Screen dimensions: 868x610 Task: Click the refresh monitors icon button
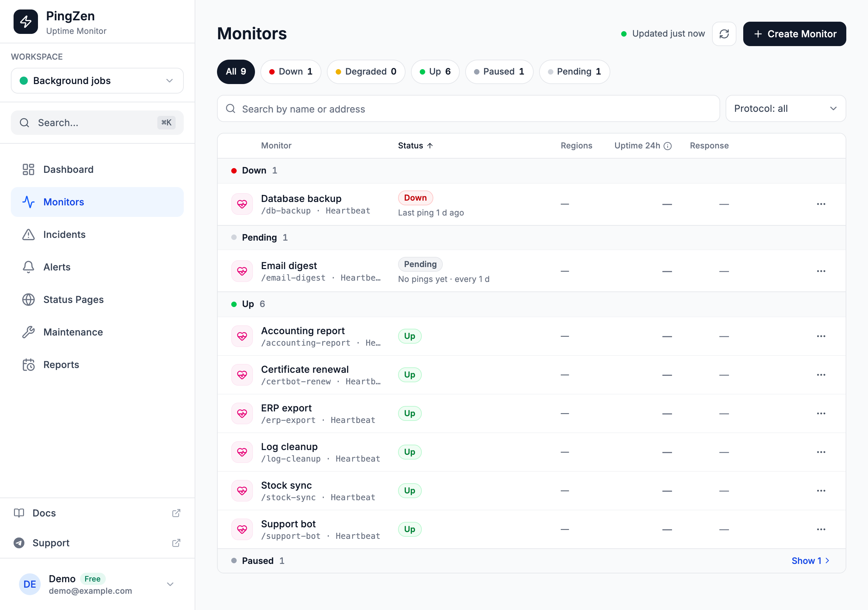click(x=724, y=34)
